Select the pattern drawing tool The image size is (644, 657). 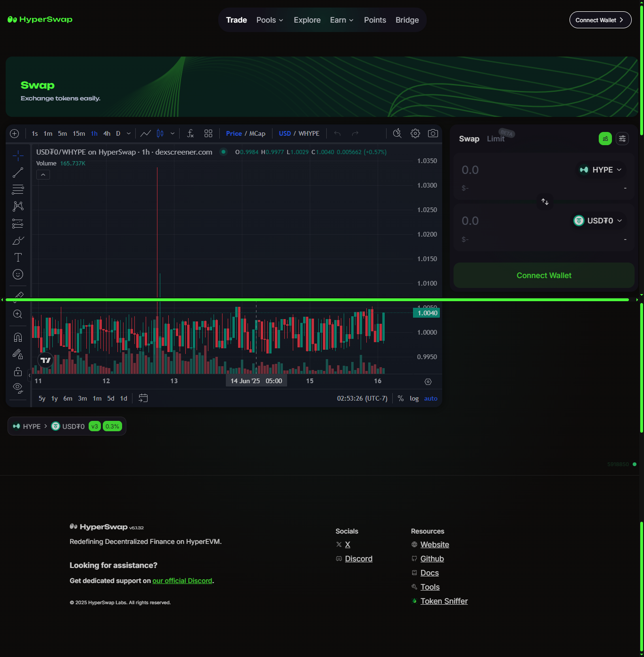tap(18, 206)
